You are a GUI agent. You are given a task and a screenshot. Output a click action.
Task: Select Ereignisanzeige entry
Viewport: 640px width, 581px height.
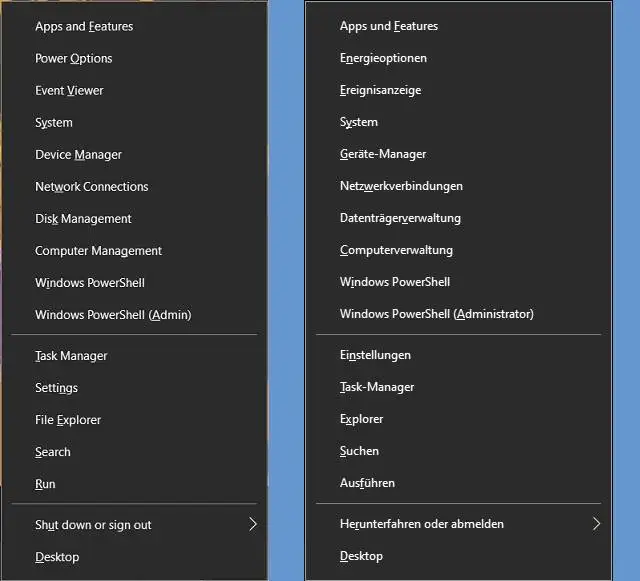click(380, 91)
